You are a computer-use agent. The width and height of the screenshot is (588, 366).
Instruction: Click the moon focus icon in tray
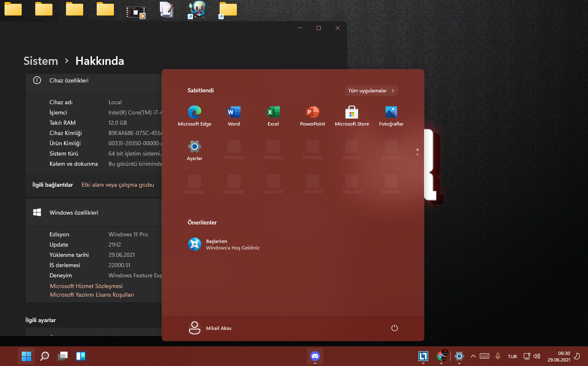tap(577, 356)
